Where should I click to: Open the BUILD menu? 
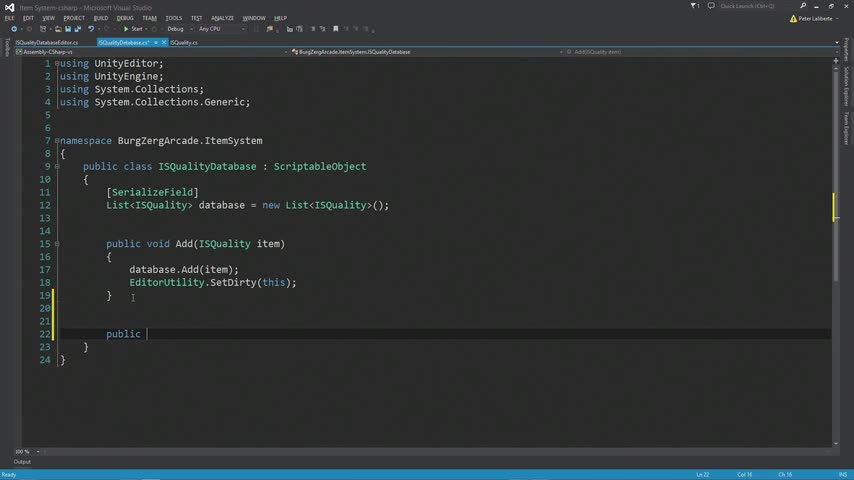[x=101, y=18]
